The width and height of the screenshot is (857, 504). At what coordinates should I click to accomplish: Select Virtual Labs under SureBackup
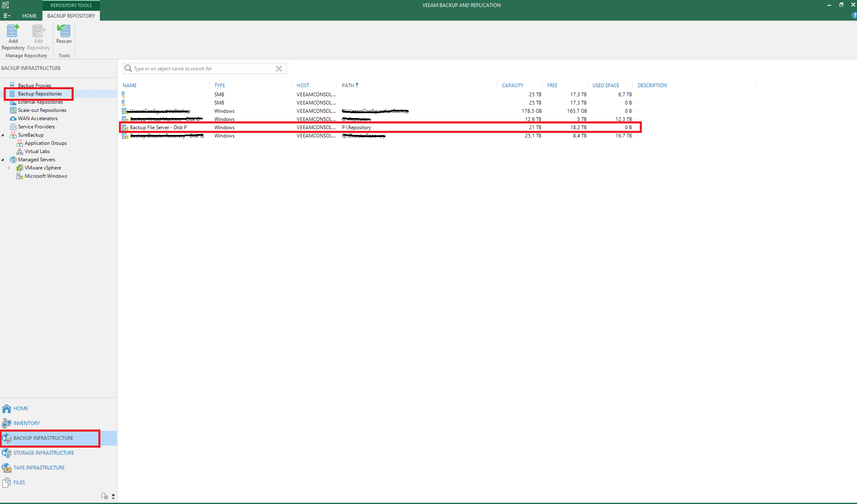[37, 151]
